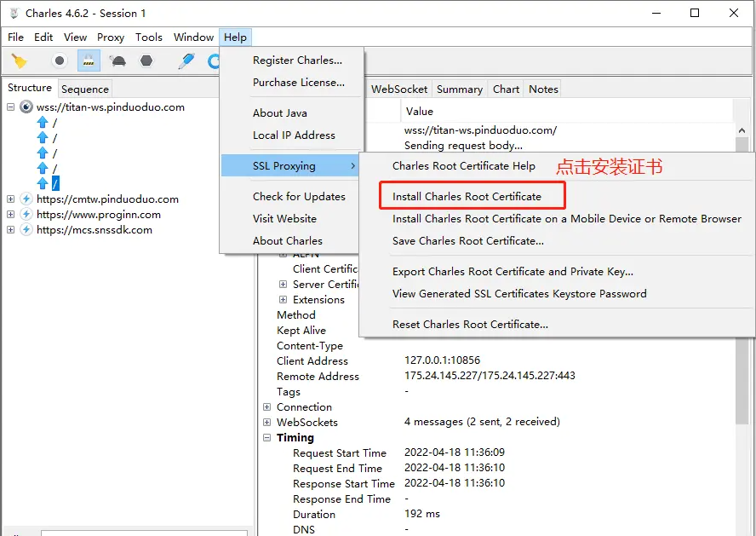The width and height of the screenshot is (756, 536).
Task: Click the Method row label
Action: click(x=296, y=315)
